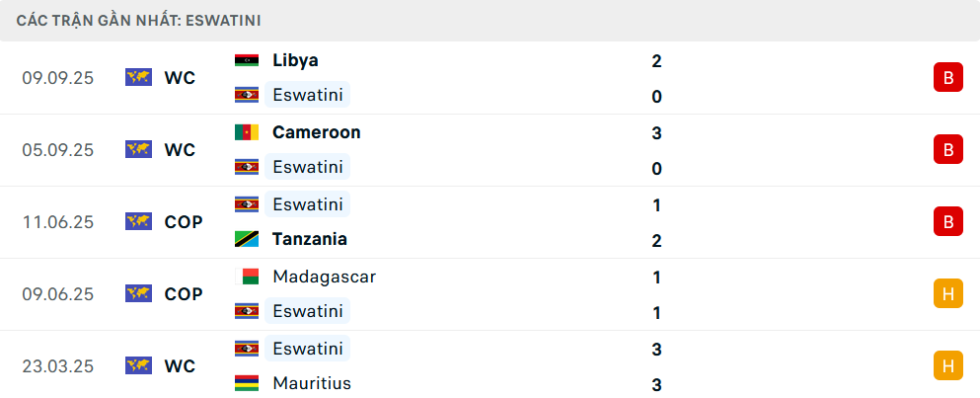Image resolution: width=980 pixels, height=398 pixels.
Task: Open the Libya team link
Action: pos(295,60)
